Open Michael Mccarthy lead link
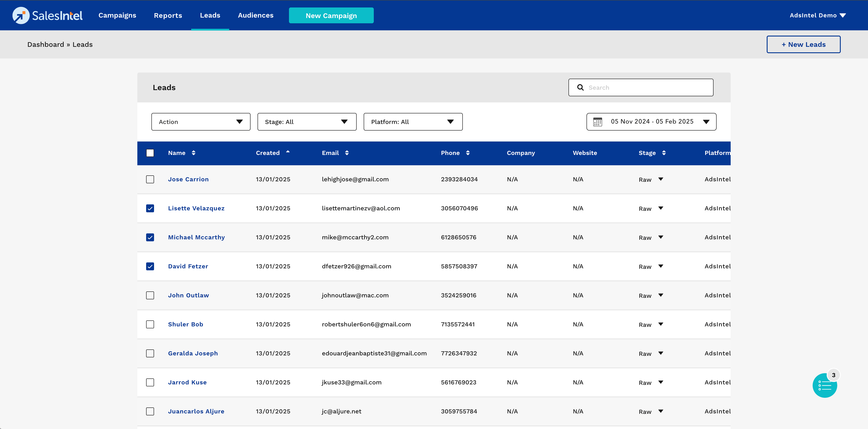Image resolution: width=868 pixels, height=429 pixels. (x=196, y=238)
